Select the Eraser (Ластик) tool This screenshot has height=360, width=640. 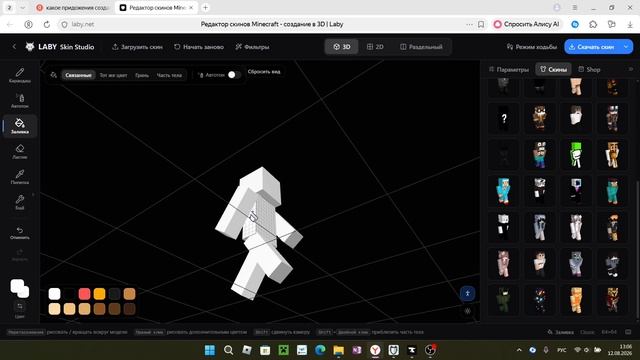(x=20, y=151)
